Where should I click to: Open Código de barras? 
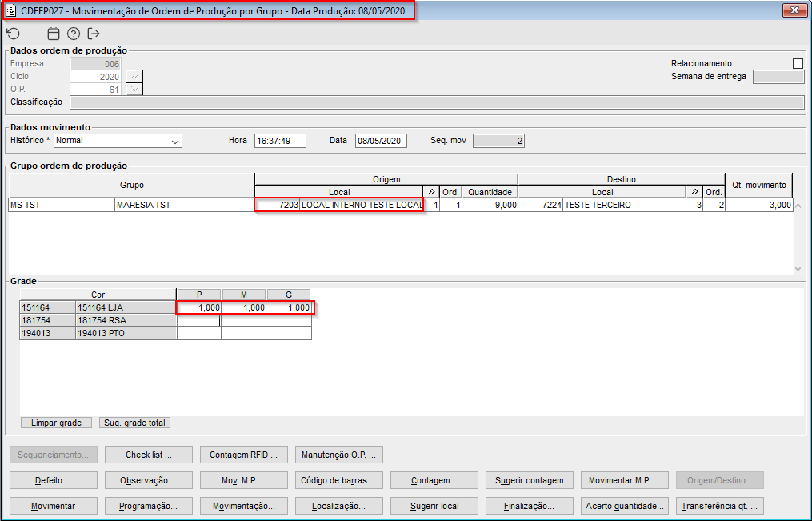339,480
